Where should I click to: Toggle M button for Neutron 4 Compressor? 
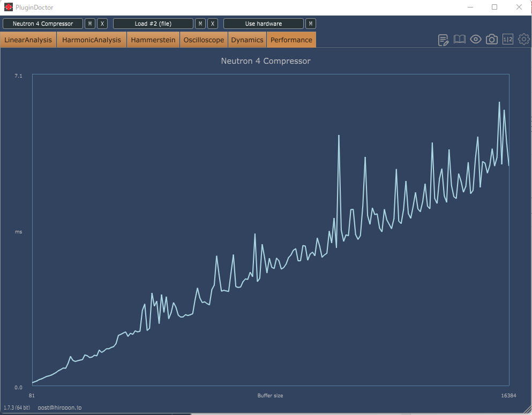pyautogui.click(x=90, y=24)
